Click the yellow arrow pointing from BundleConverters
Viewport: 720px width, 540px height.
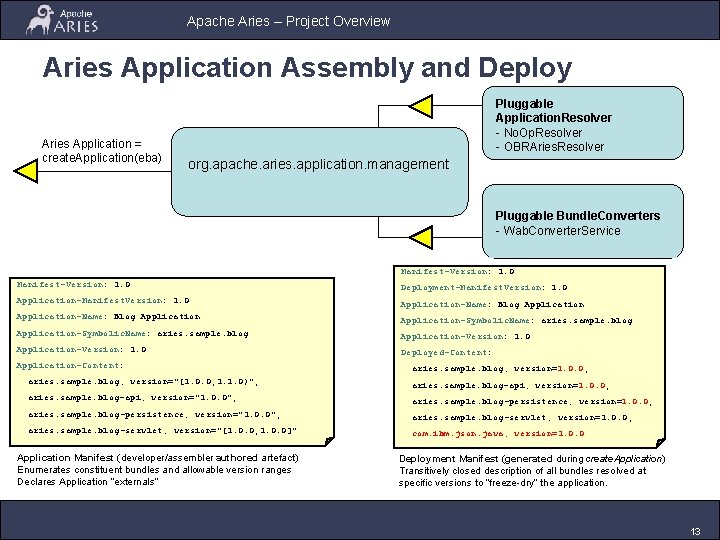421,237
